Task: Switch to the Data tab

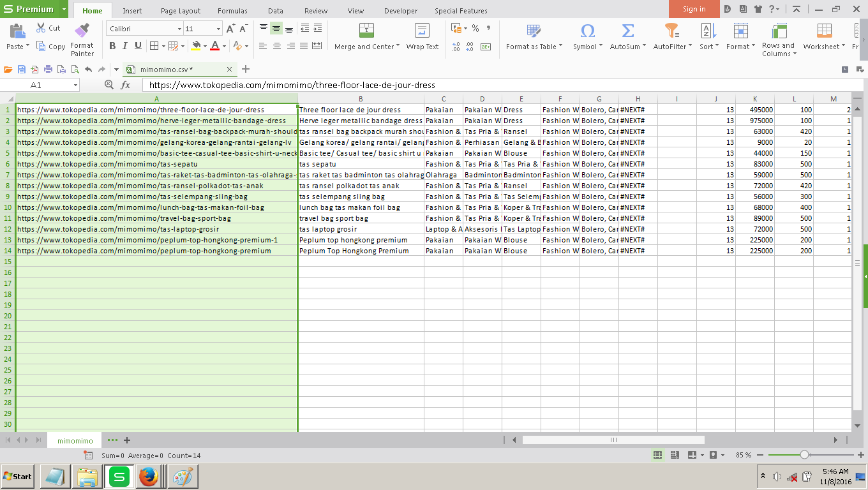Action: (276, 11)
